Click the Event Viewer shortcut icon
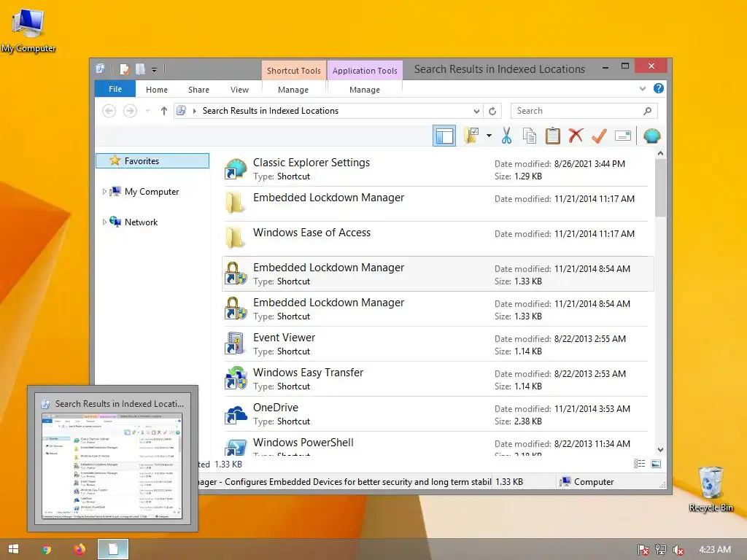This screenshot has height=560, width=747. (236, 344)
